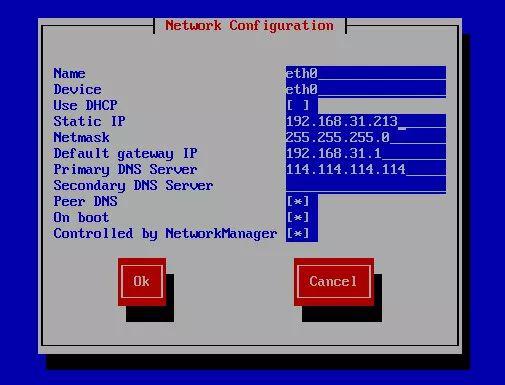Click the Controlled by NetworkManager label
The width and height of the screenshot is (505, 385).
(x=165, y=234)
